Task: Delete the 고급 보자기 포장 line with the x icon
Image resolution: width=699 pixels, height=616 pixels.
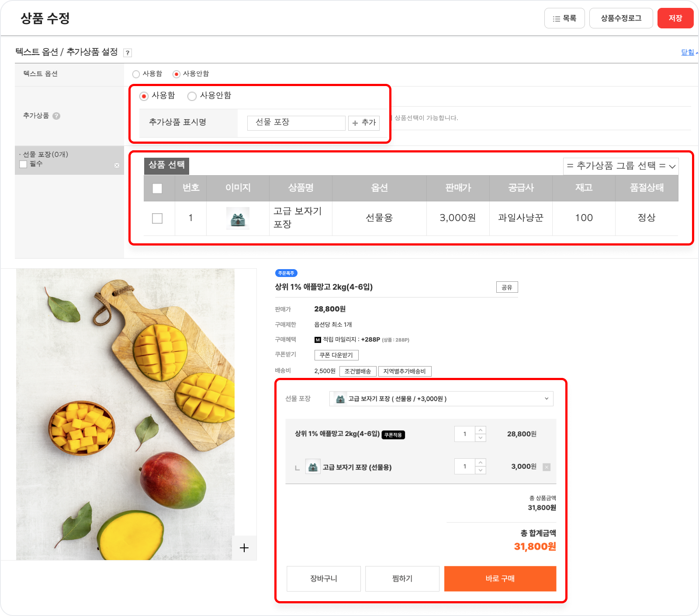Action: tap(547, 467)
